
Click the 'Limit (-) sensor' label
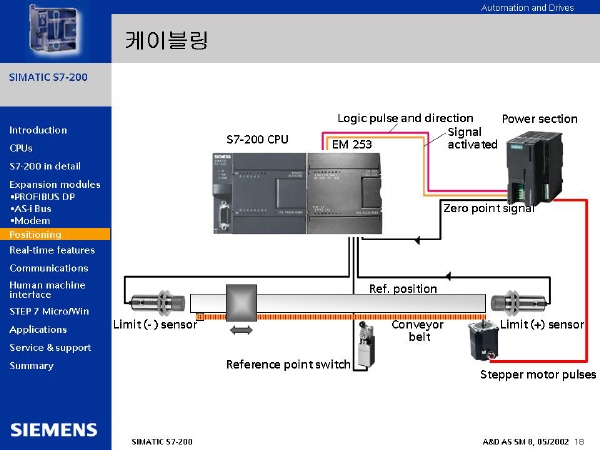[x=155, y=324]
